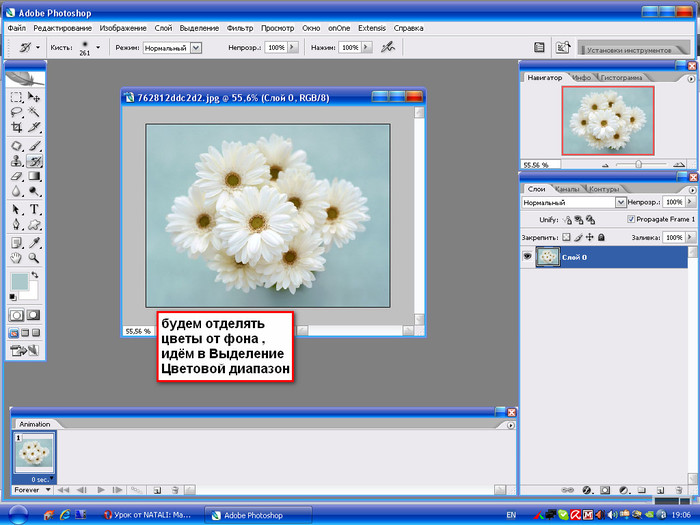This screenshot has width=700, height=525.
Task: Select the Magic Wand tool
Action: tap(34, 112)
